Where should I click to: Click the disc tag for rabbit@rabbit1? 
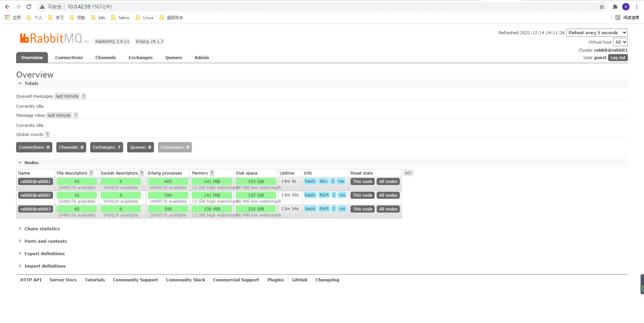tap(323, 181)
